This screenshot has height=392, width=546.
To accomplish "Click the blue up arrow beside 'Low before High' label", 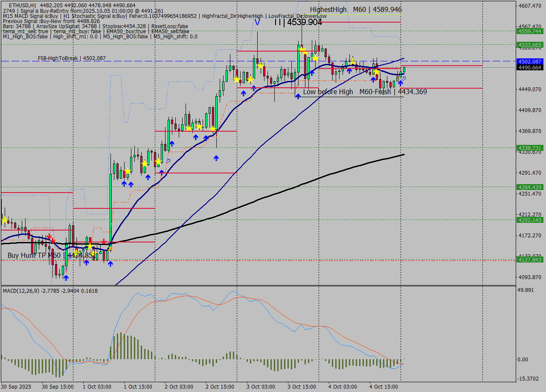I will tap(298, 96).
